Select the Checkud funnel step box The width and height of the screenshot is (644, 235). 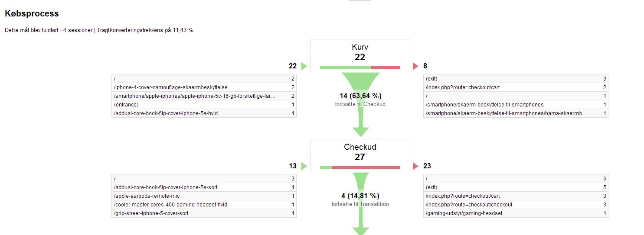360,155
